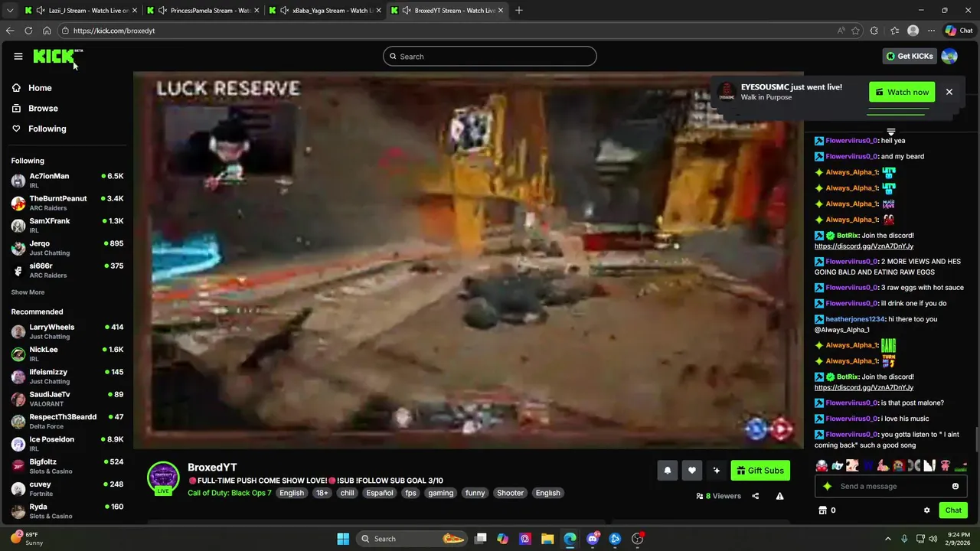Open Call of Duty: Black Ops 7 category
The height and width of the screenshot is (551, 980).
230,493
